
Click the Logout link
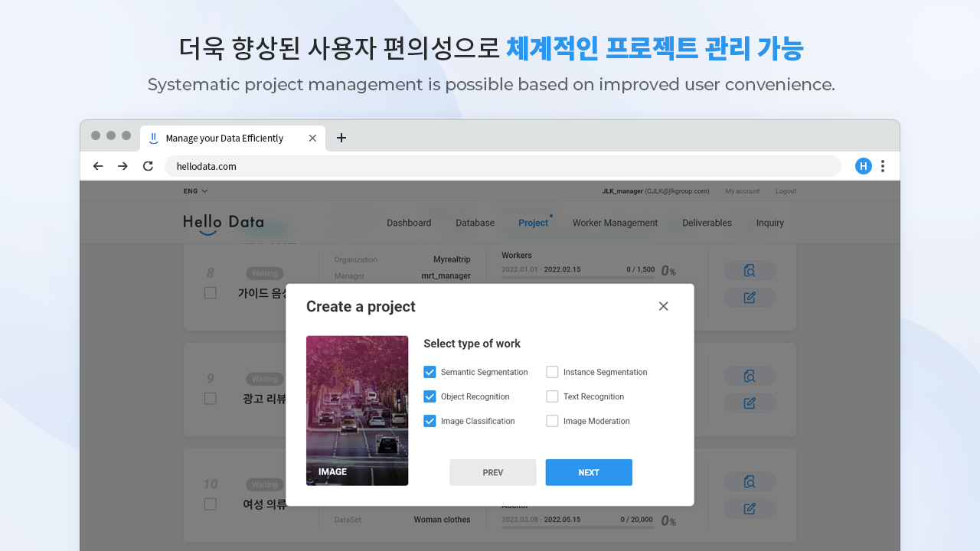[786, 191]
